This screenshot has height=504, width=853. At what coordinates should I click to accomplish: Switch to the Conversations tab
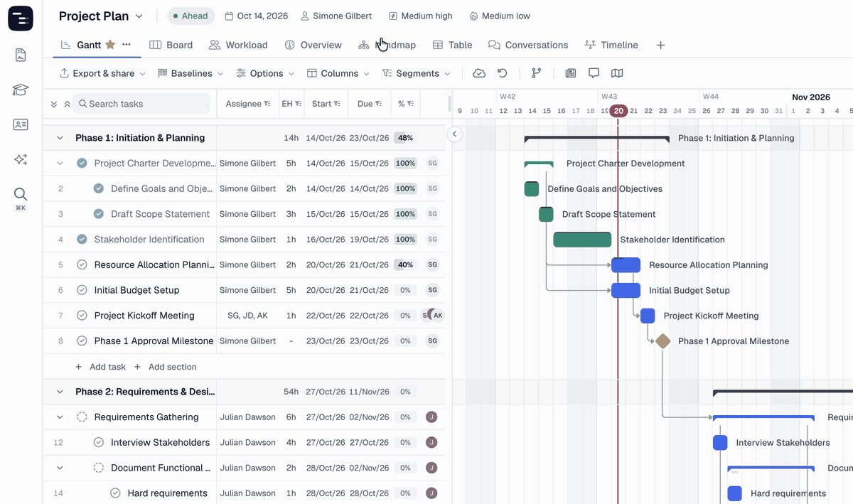[528, 45]
